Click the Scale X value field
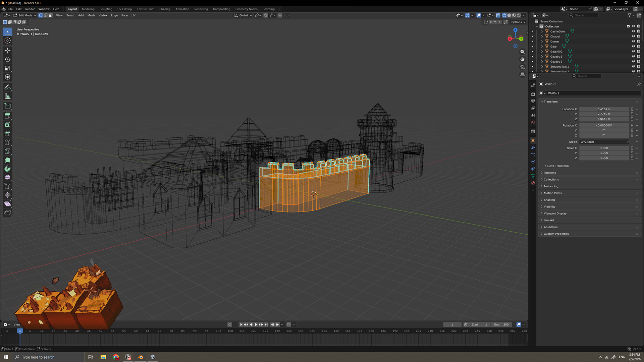 coord(604,148)
